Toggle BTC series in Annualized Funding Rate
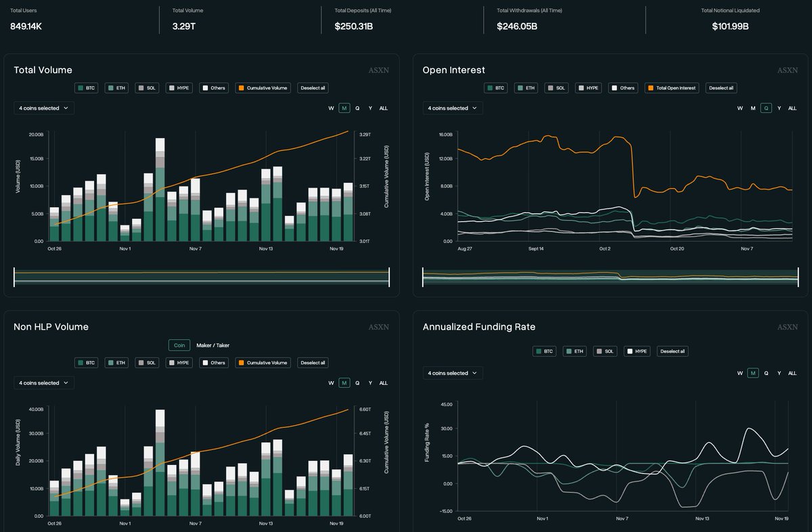The height and width of the screenshot is (532, 812). click(545, 351)
